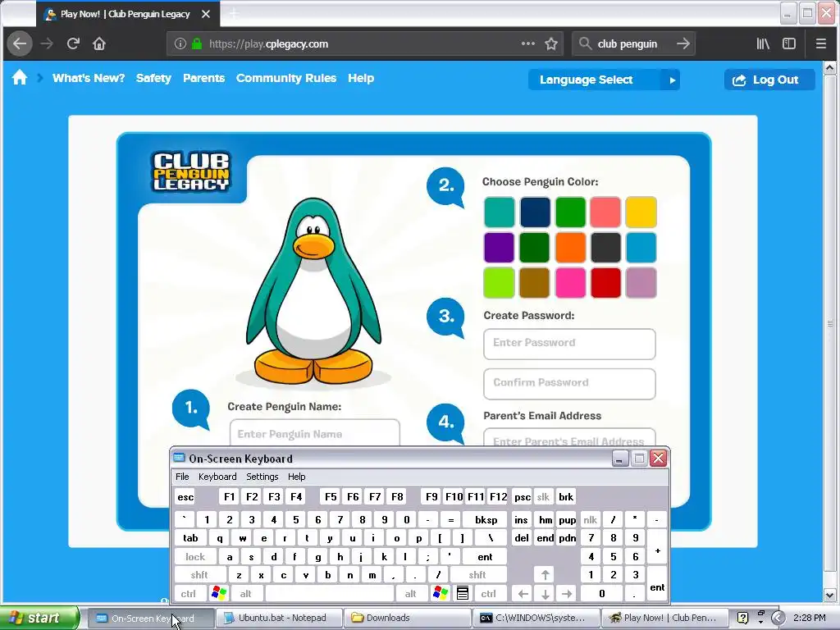840x630 pixels.
Task: Choose the red penguin color
Action: coord(605,282)
